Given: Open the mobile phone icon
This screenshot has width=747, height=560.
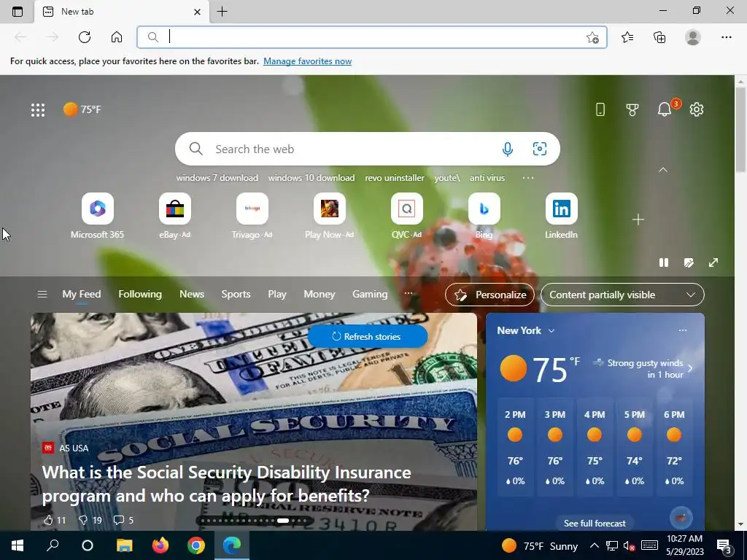Looking at the screenshot, I should point(600,109).
